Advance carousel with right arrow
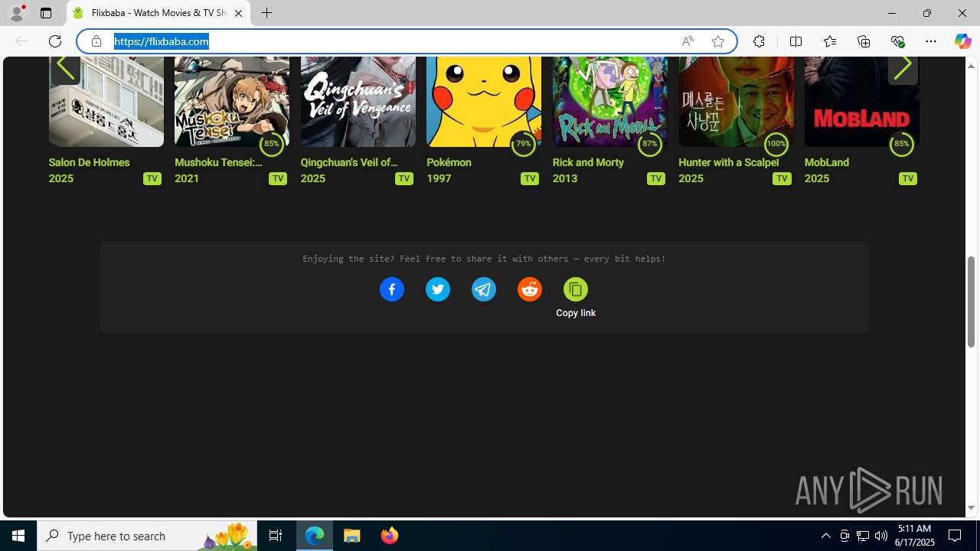980x551 pixels. point(903,67)
